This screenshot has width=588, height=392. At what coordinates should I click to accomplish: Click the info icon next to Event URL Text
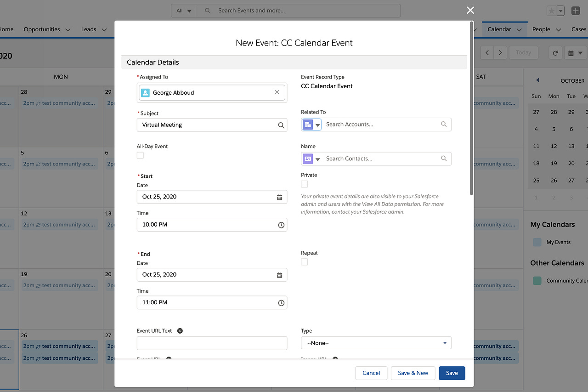coord(180,330)
